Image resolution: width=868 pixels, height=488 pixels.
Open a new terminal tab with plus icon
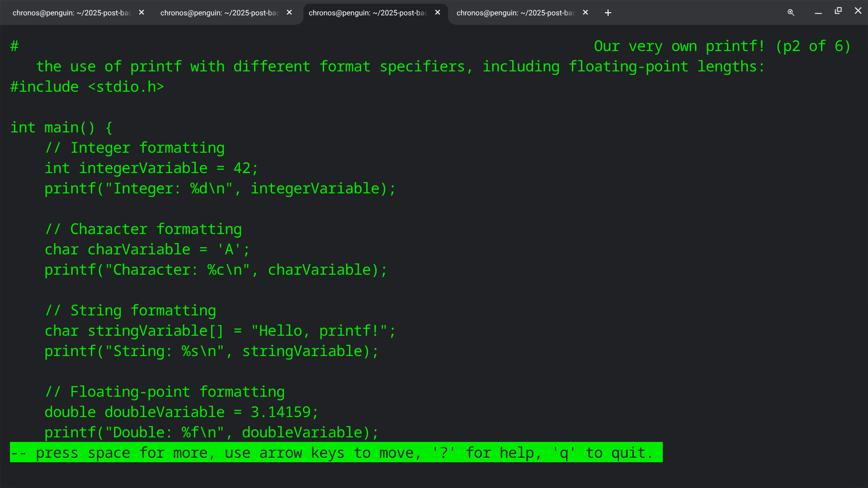click(608, 13)
